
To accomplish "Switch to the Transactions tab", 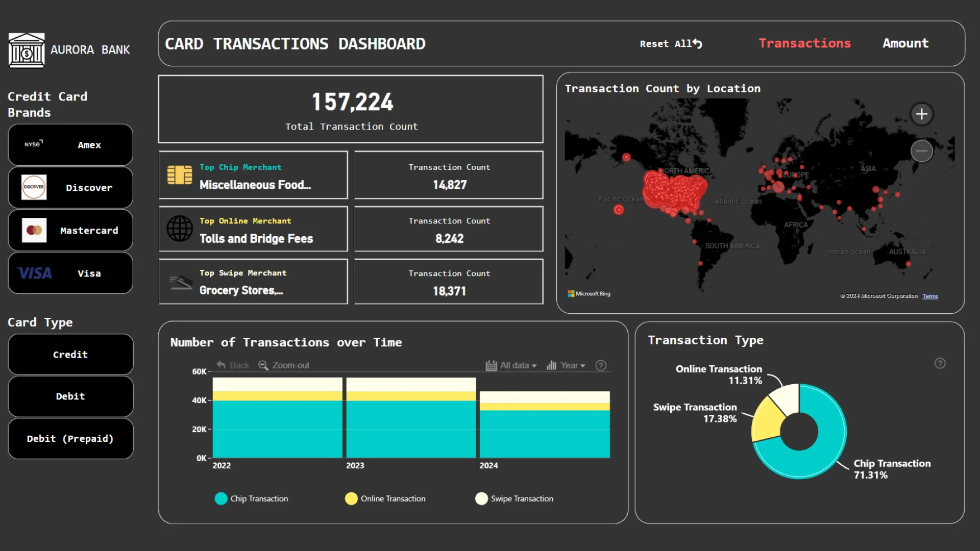I will [805, 43].
